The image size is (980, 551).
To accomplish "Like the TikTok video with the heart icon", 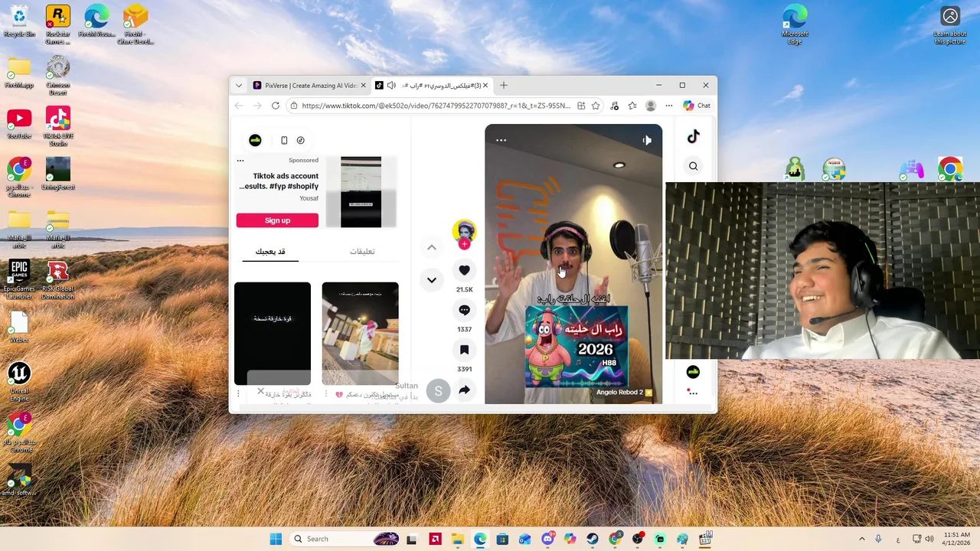I will (464, 270).
